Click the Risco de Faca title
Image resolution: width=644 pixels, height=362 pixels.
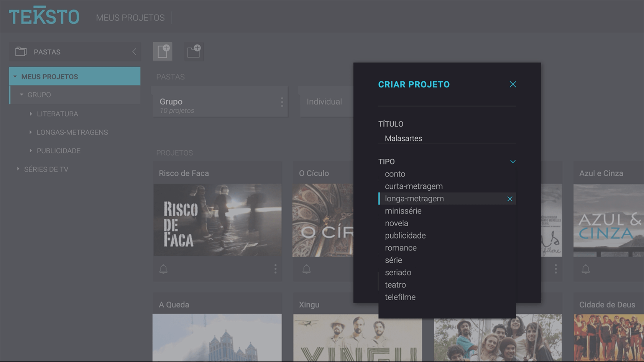[184, 173]
